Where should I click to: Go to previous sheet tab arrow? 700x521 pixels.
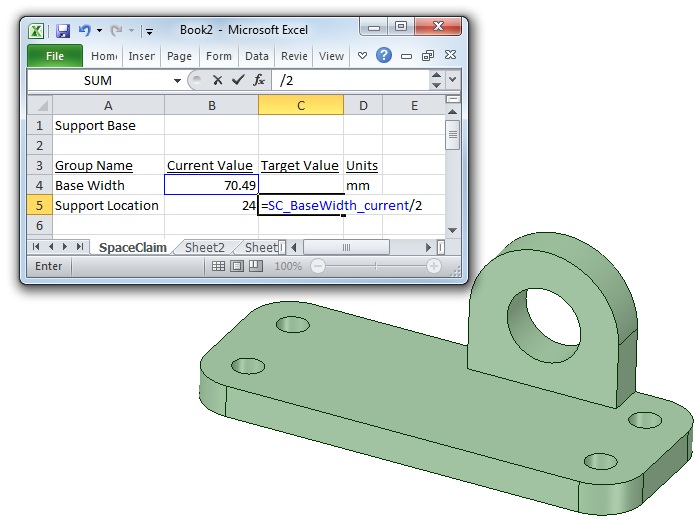tap(51, 247)
